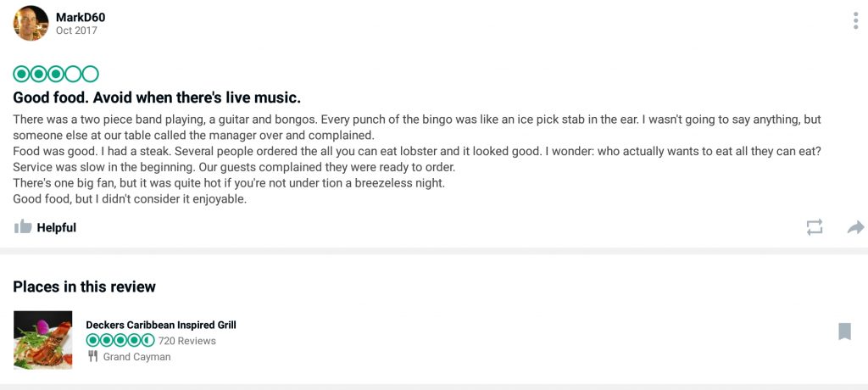
Task: Click the review body text
Action: click(x=417, y=159)
